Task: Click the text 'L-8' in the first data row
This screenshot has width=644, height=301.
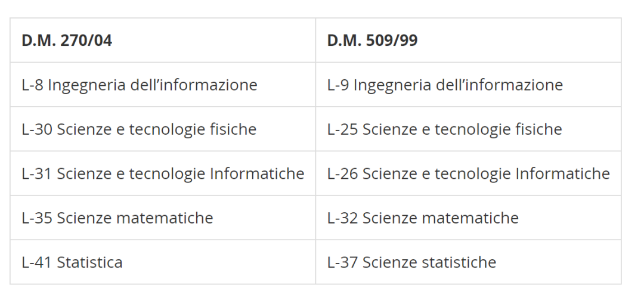Action: [x=32, y=85]
